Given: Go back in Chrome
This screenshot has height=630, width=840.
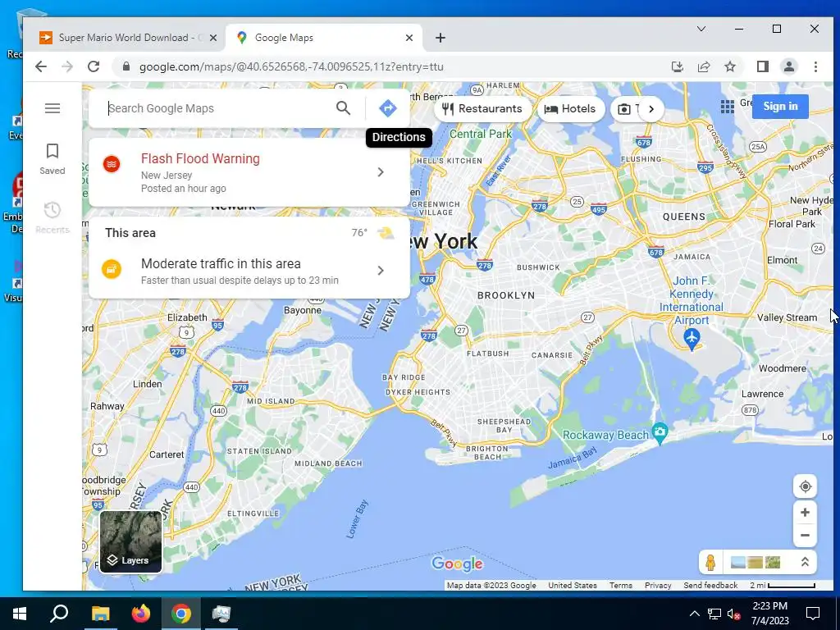Looking at the screenshot, I should (x=41, y=66).
